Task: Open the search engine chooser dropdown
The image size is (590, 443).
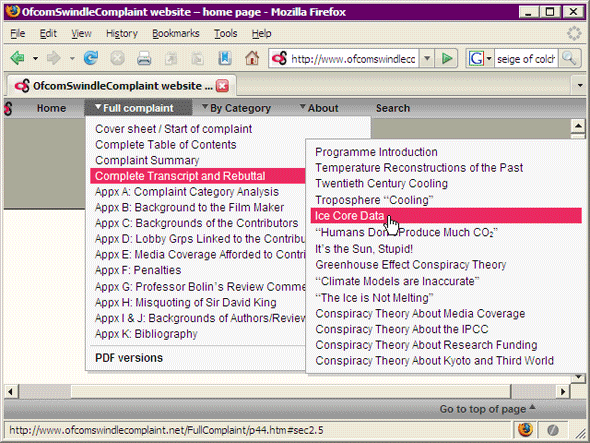Action: point(489,59)
